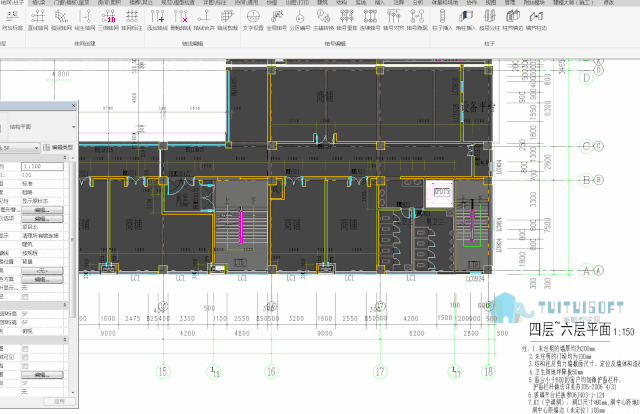Choose the 柱齐墙边 column-to-wall align tool

pyautogui.click(x=513, y=20)
